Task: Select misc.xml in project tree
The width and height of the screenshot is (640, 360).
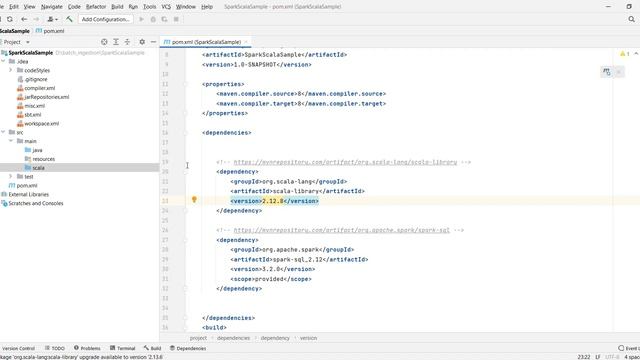Action: click(34, 106)
